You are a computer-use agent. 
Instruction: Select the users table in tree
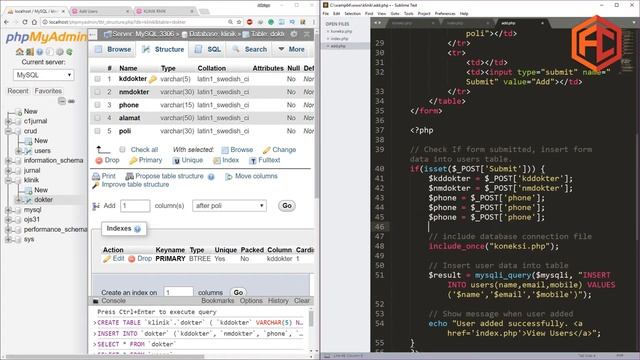(x=42, y=151)
